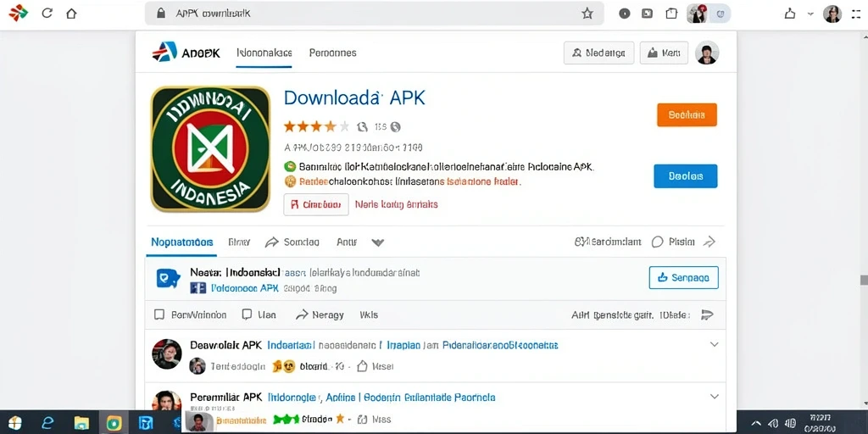The image size is (868, 434).
Task: Click the share arrow icon beside Somdao
Action: tap(271, 242)
